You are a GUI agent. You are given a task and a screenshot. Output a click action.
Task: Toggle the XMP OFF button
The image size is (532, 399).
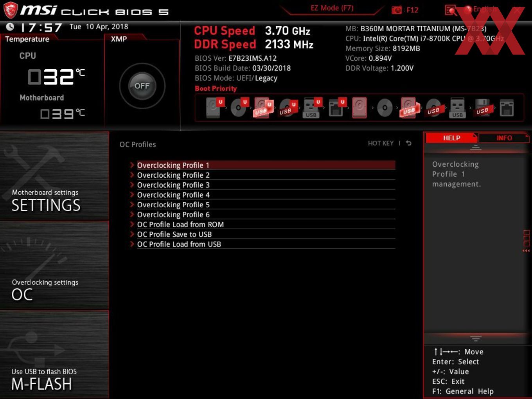click(x=142, y=86)
